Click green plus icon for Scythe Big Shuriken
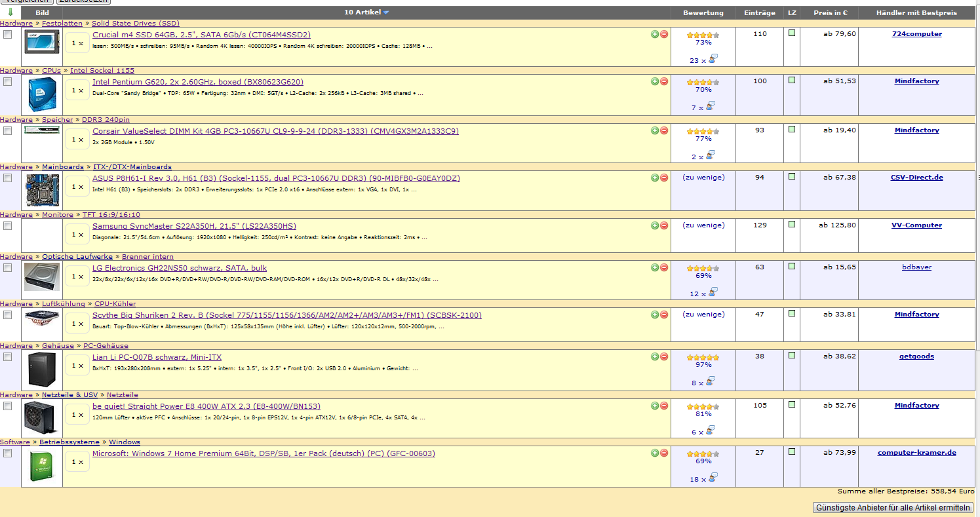 655,315
